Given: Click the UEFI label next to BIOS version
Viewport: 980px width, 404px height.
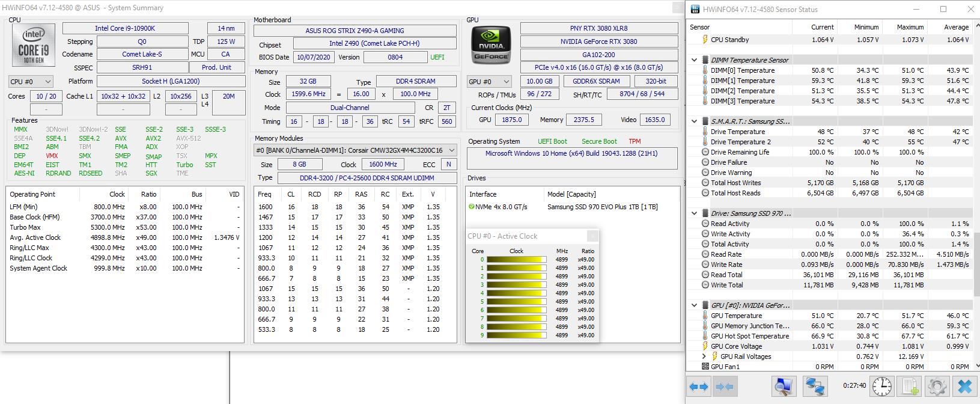Looking at the screenshot, I should coord(437,58).
